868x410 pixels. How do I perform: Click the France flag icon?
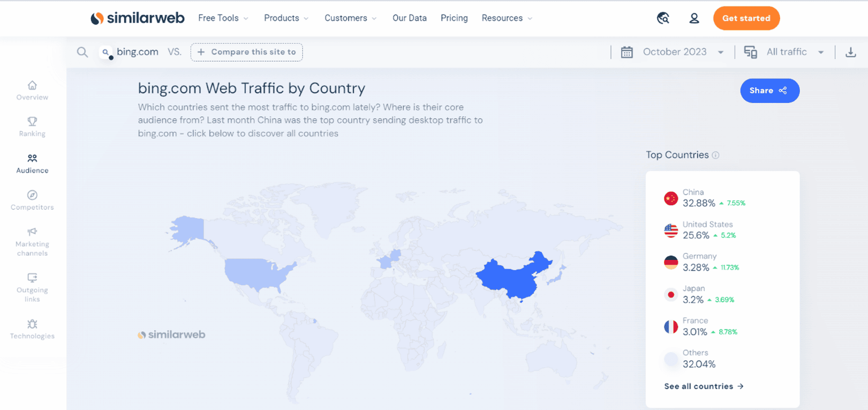pos(671,327)
